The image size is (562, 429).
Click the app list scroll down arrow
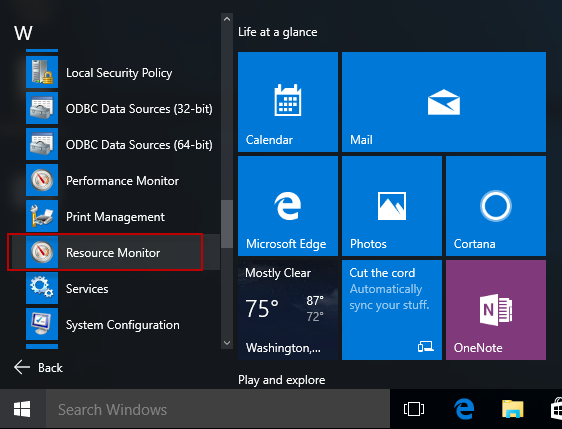(x=227, y=343)
